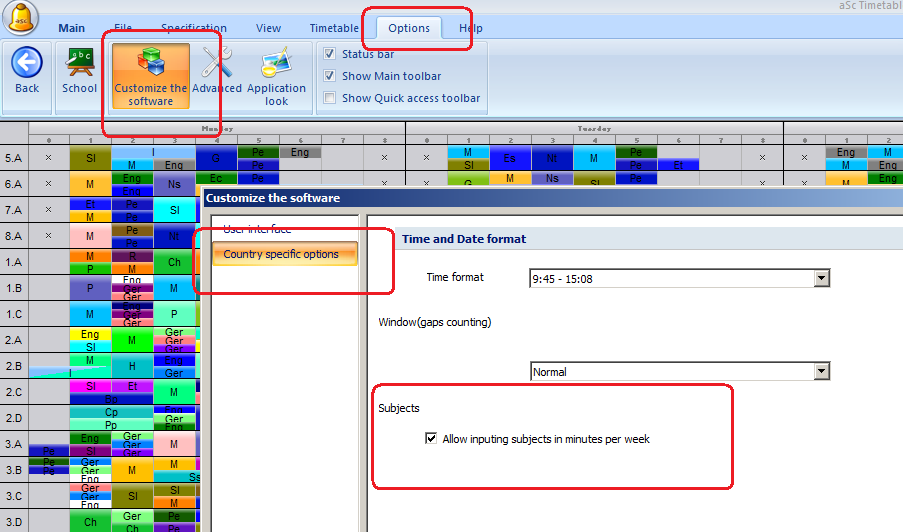This screenshot has width=903, height=532.
Task: Click the Back arrow icon
Action: click(27, 64)
